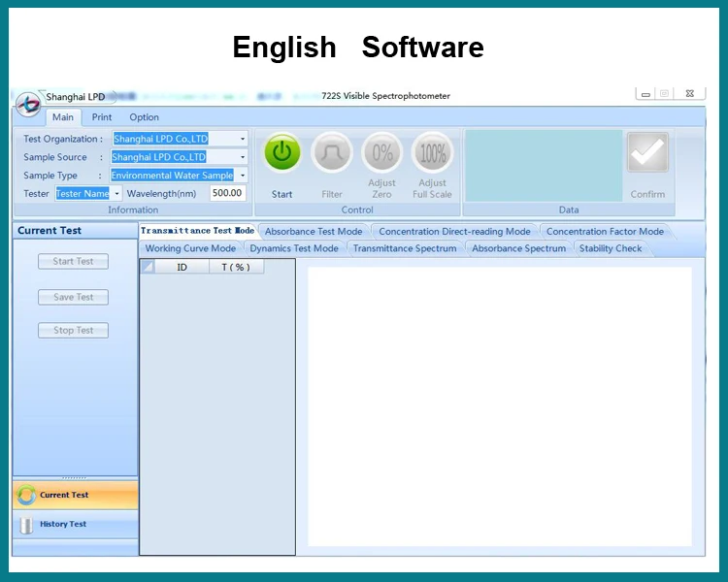
Task: Click the green Start power icon
Action: [x=281, y=153]
